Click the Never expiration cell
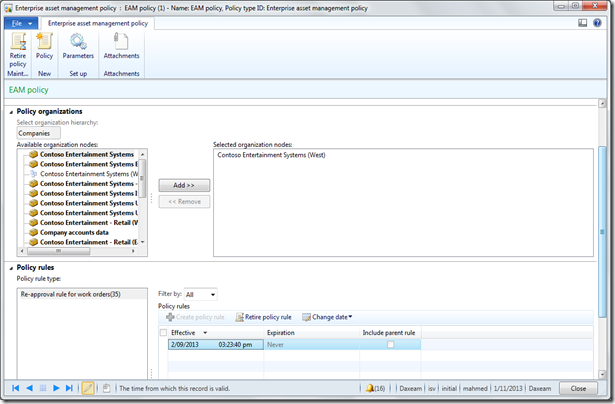The image size is (615, 404). click(312, 344)
